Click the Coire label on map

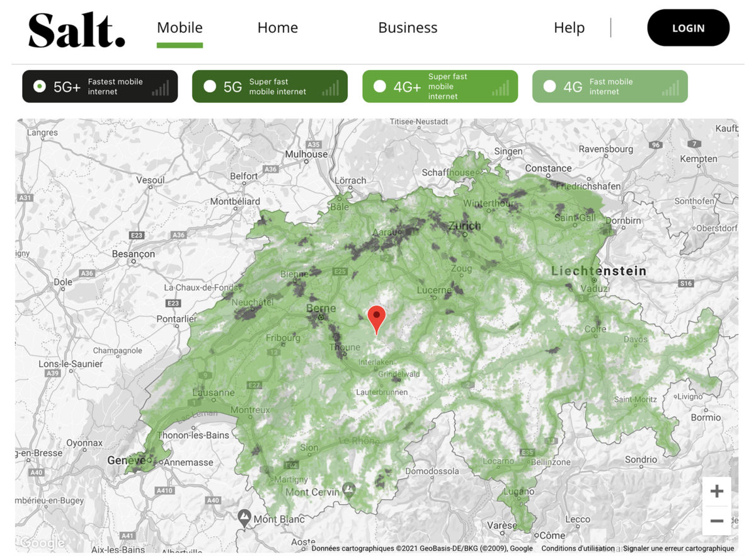[595, 329]
